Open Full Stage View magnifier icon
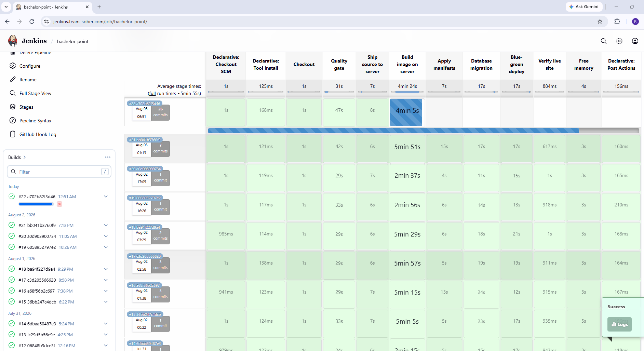Screen dimensions: 644x351 [13, 93]
